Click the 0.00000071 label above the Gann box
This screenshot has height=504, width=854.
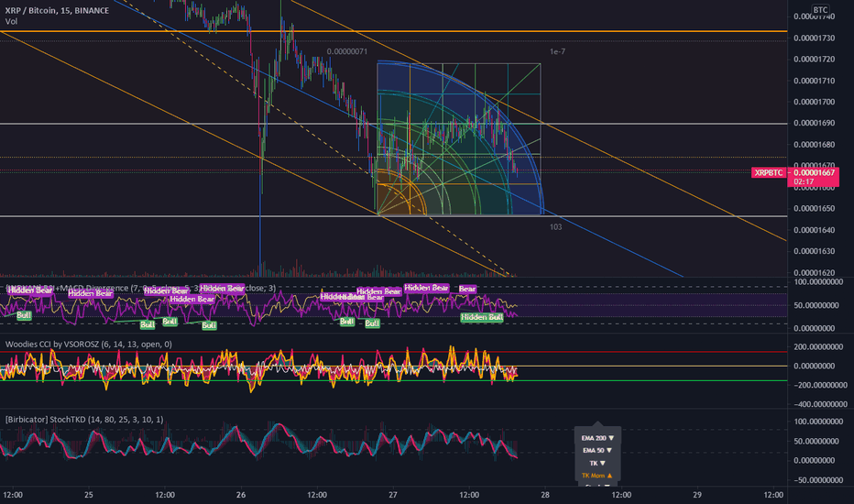347,51
